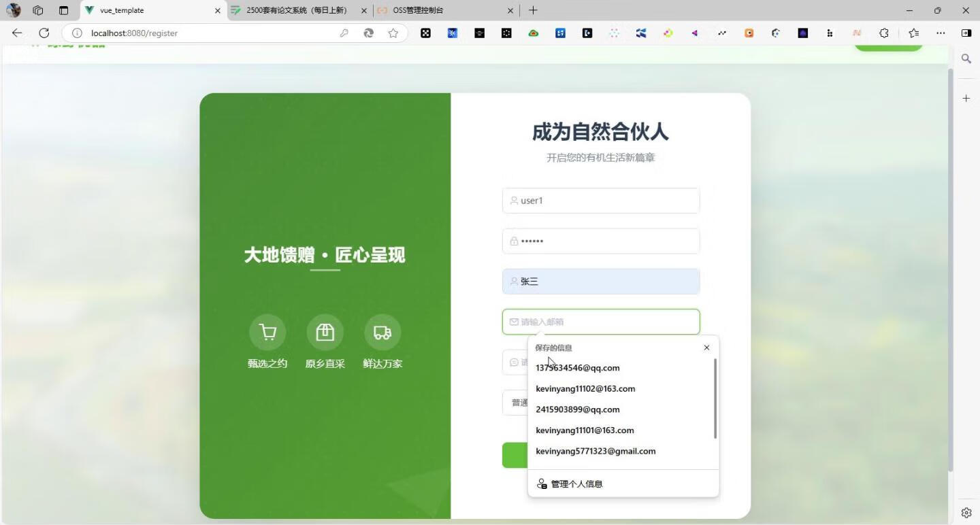The width and height of the screenshot is (980, 525).
Task: Customize sidebar with plus icon
Action: pos(966,99)
